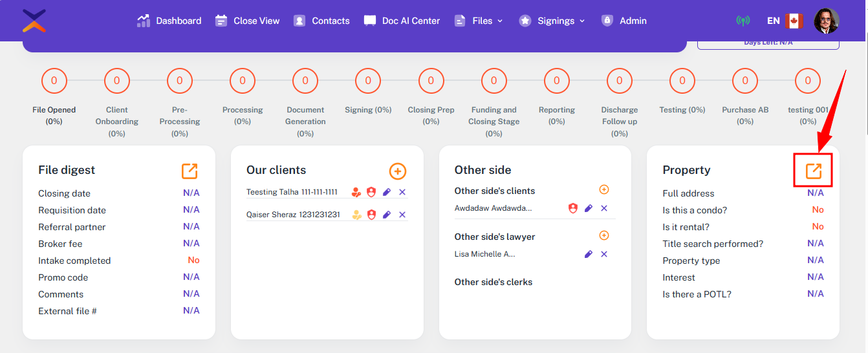Select the Signing stage progress circle
Image resolution: width=868 pixels, height=353 pixels.
point(368,81)
